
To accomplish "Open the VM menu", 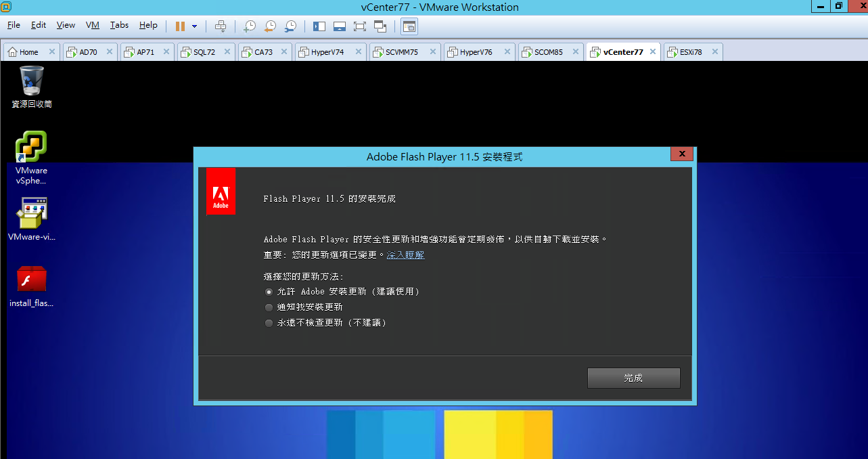I will click(93, 25).
